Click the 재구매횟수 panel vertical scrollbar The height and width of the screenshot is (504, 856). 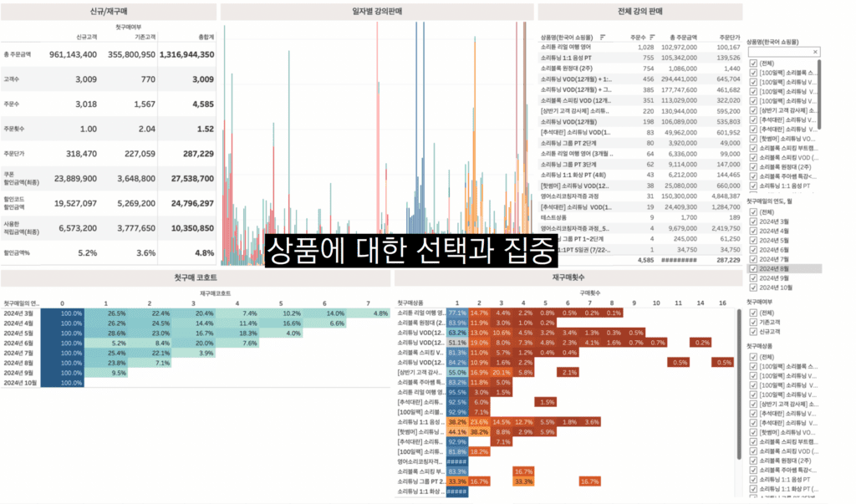point(739,384)
